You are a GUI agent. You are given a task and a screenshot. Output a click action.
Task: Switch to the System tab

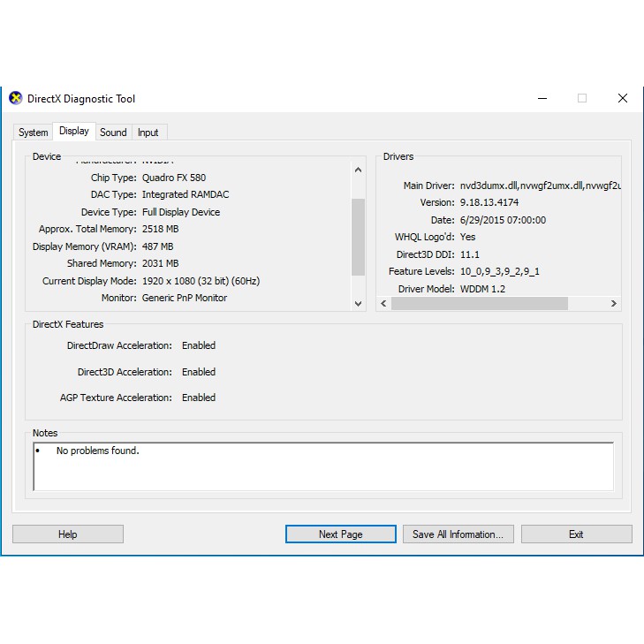point(34,133)
